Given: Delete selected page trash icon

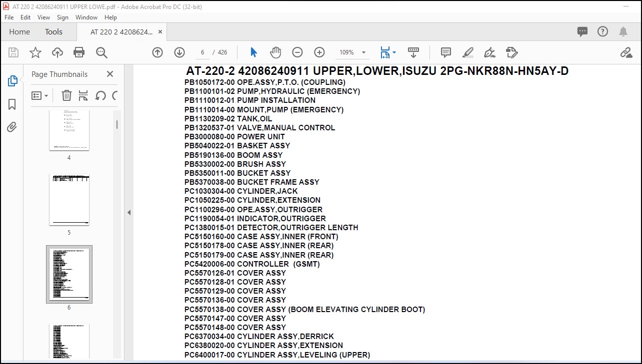Looking at the screenshot, I should click(x=66, y=95).
